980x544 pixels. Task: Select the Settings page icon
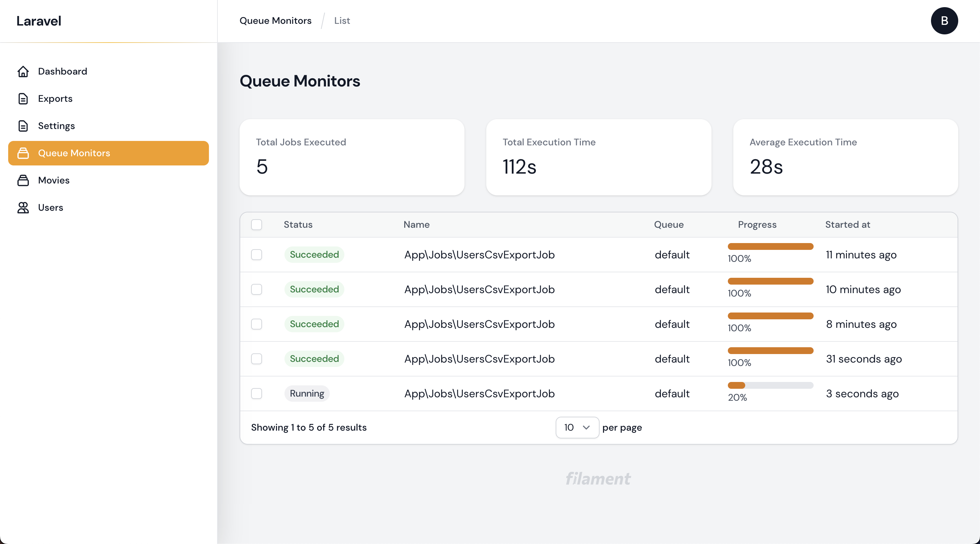coord(23,126)
